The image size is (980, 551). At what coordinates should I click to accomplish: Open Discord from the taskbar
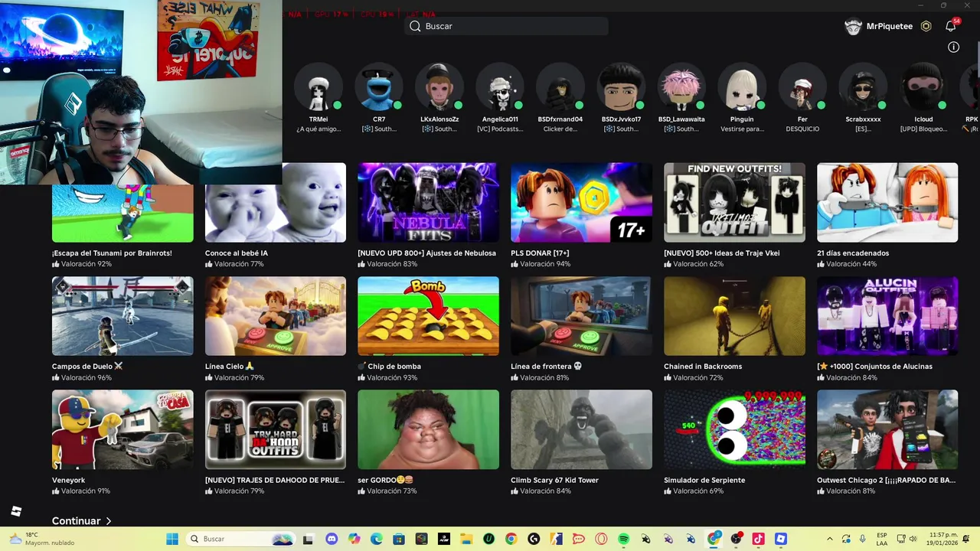coord(331,539)
